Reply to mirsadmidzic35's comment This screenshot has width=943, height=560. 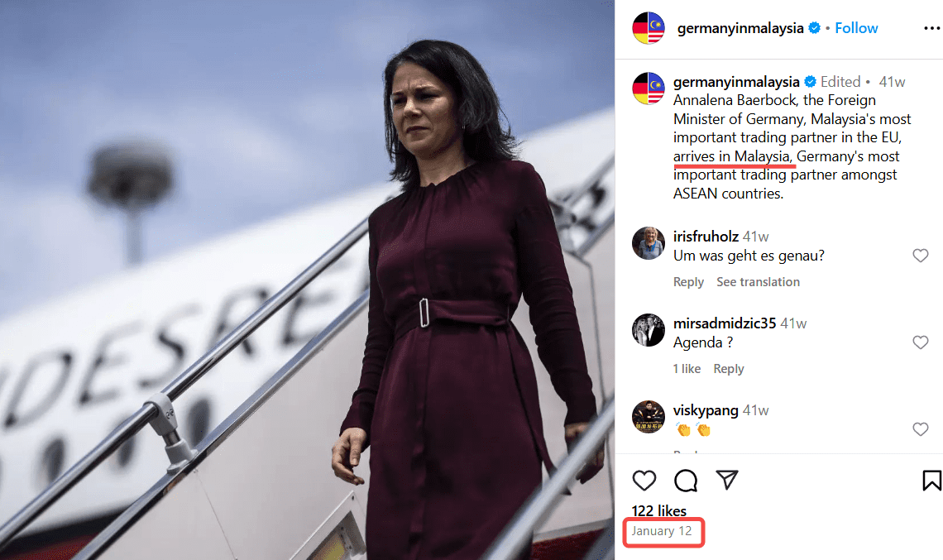click(x=728, y=369)
